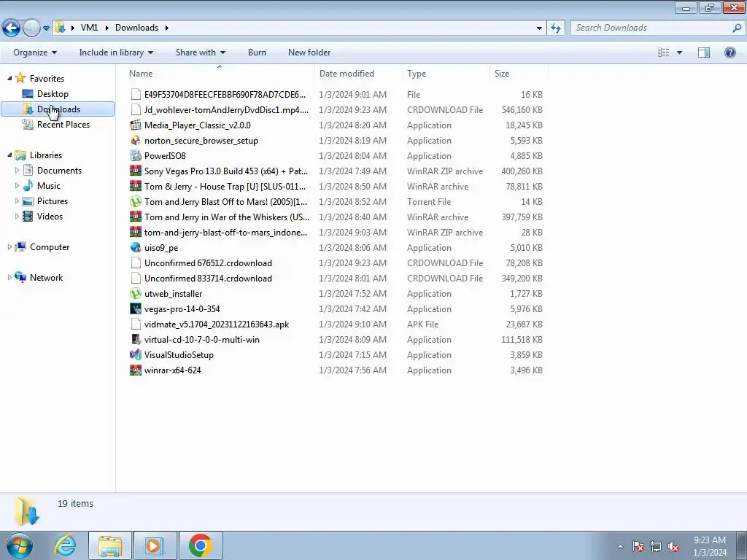Click the refresh button in address bar
The height and width of the screenshot is (560, 747).
point(555,28)
